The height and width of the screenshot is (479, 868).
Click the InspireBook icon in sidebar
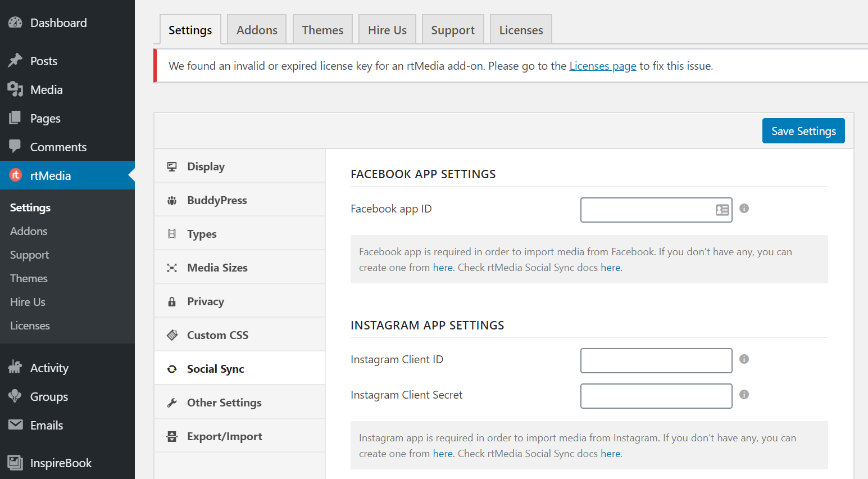pos(15,463)
